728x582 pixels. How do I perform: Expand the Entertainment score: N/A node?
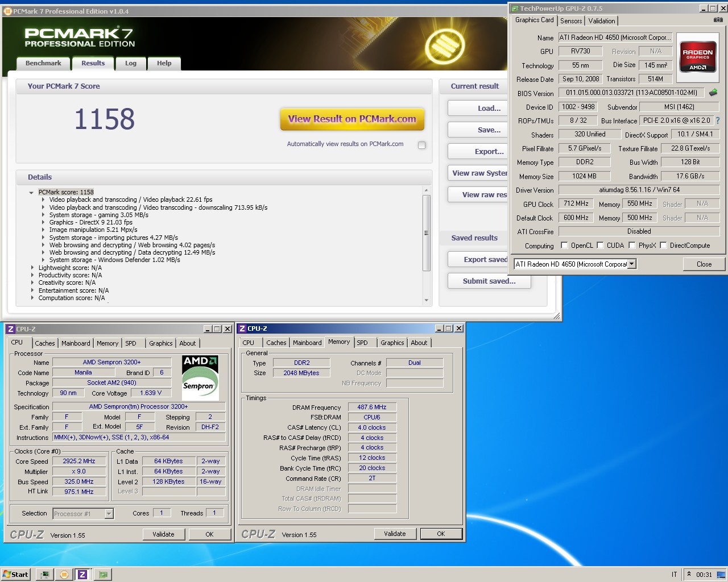point(32,290)
